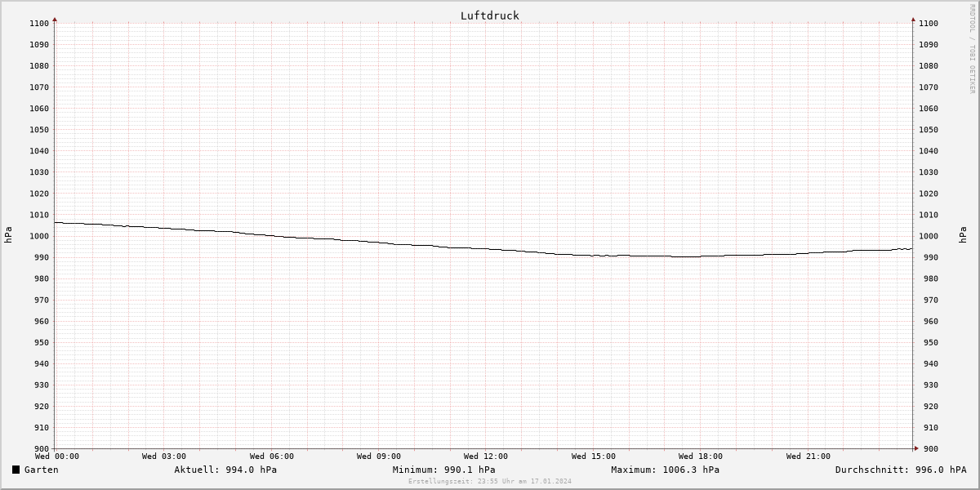
Task: Click the Wed 12:00 time axis label
Action: point(486,457)
